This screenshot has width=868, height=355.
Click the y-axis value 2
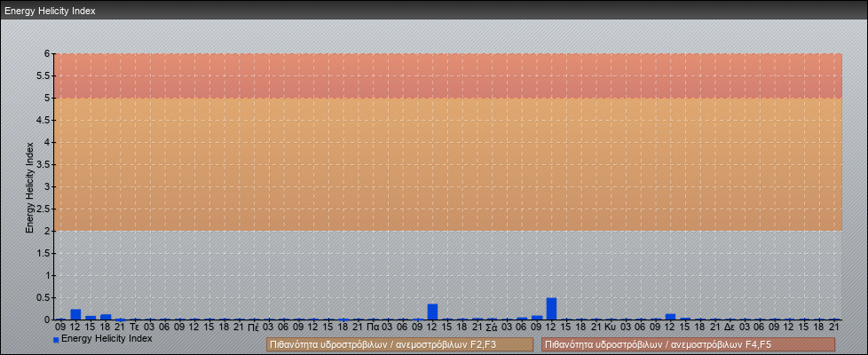(x=48, y=231)
